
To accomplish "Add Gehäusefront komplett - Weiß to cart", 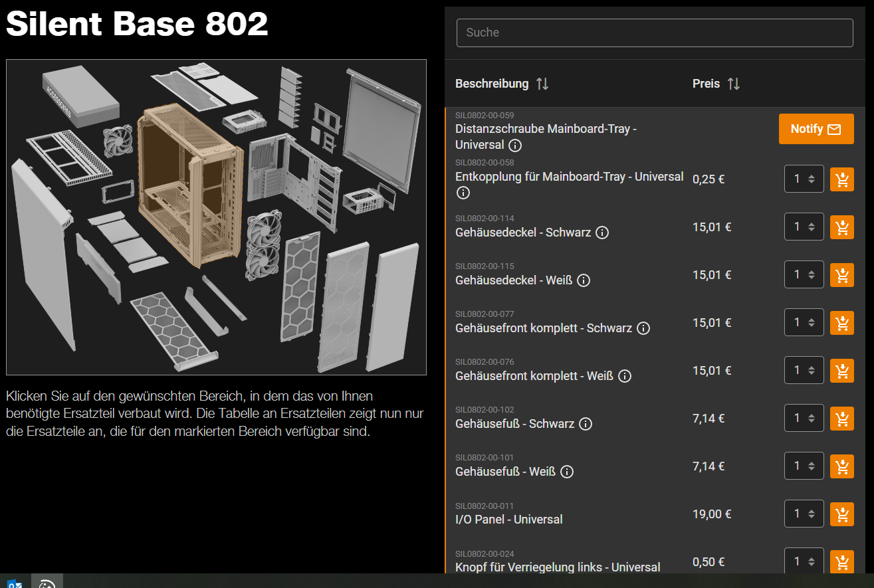I will pyautogui.click(x=842, y=371).
